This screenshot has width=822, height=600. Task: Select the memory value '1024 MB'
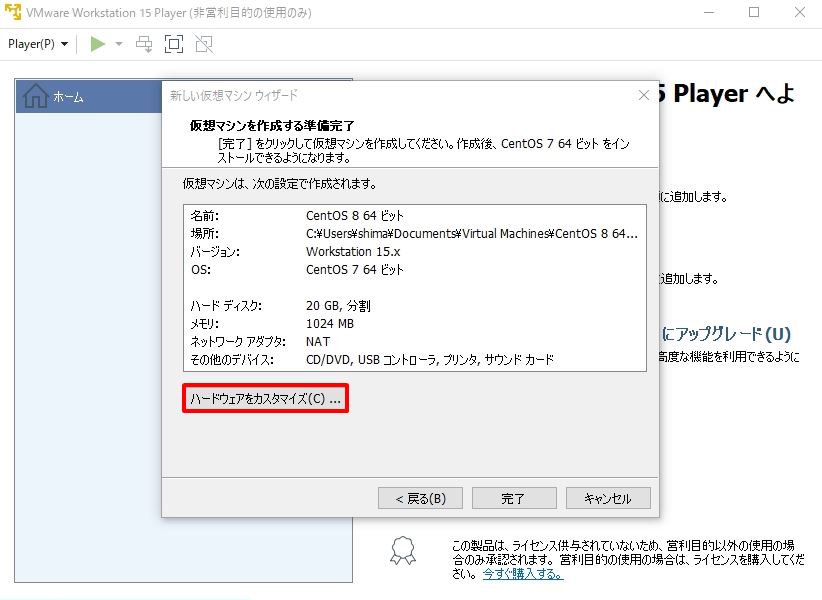[330, 324]
